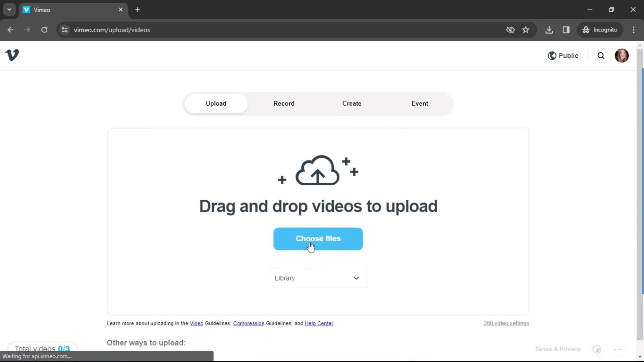Screen dimensions: 644x362
Task: Click the third-party cookies blocked eye icon
Action: pyautogui.click(x=510, y=30)
